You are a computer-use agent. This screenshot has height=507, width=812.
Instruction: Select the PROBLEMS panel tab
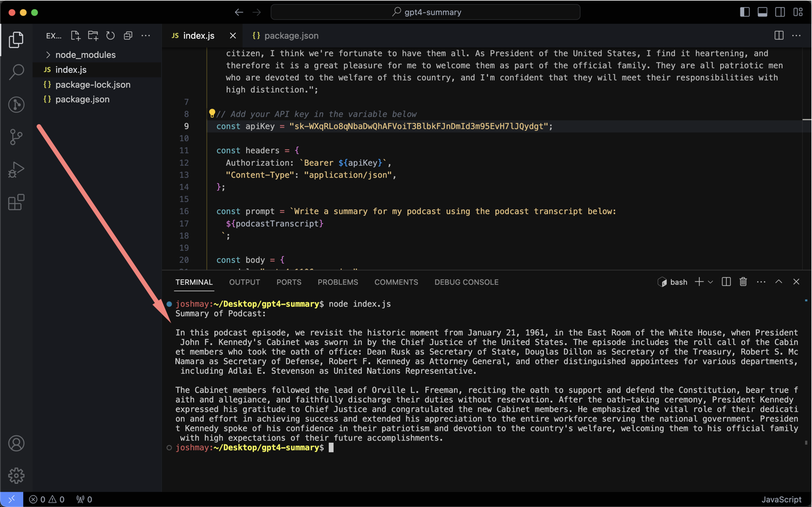tap(337, 282)
